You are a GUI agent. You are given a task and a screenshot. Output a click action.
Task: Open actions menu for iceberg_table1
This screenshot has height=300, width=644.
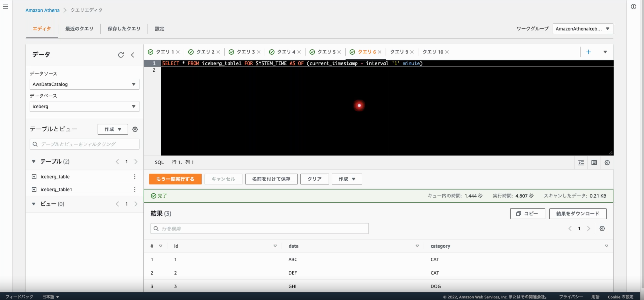click(135, 189)
